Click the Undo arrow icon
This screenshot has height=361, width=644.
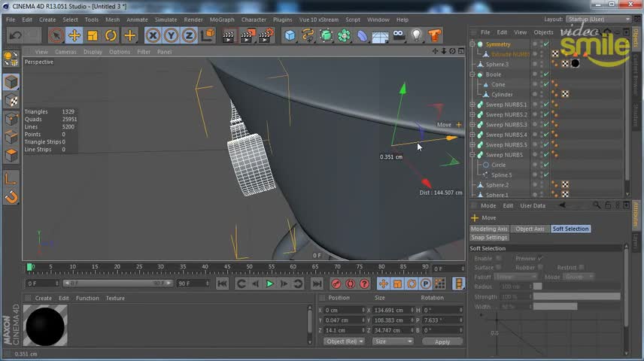point(14,35)
